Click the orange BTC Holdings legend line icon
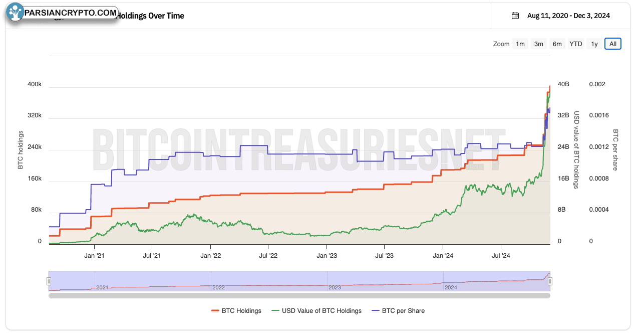This screenshot has width=644, height=336. [215, 311]
